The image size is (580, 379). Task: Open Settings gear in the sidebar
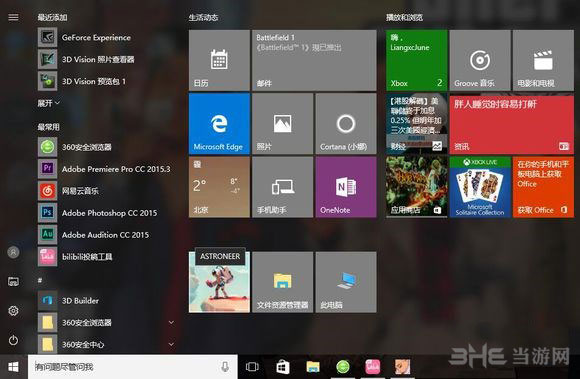(13, 311)
